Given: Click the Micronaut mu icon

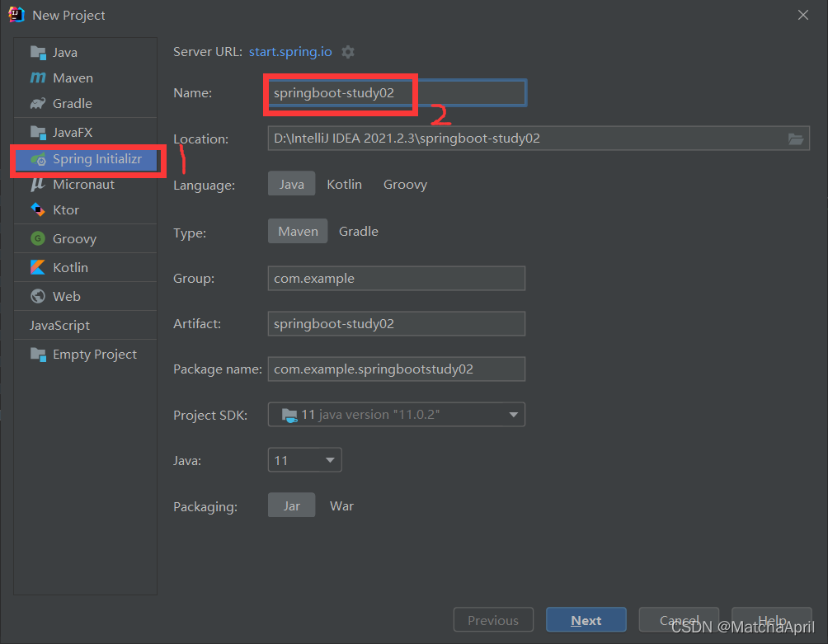Looking at the screenshot, I should (x=38, y=184).
